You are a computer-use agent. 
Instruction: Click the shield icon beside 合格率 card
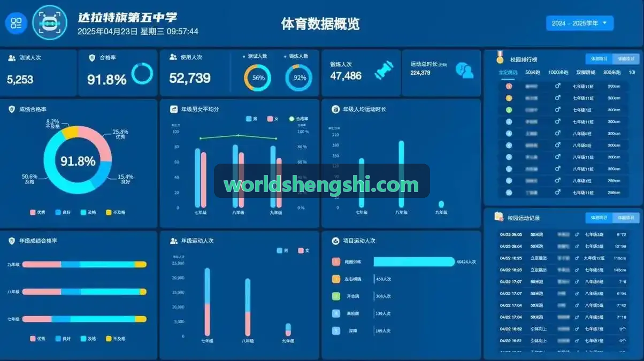[x=92, y=57]
